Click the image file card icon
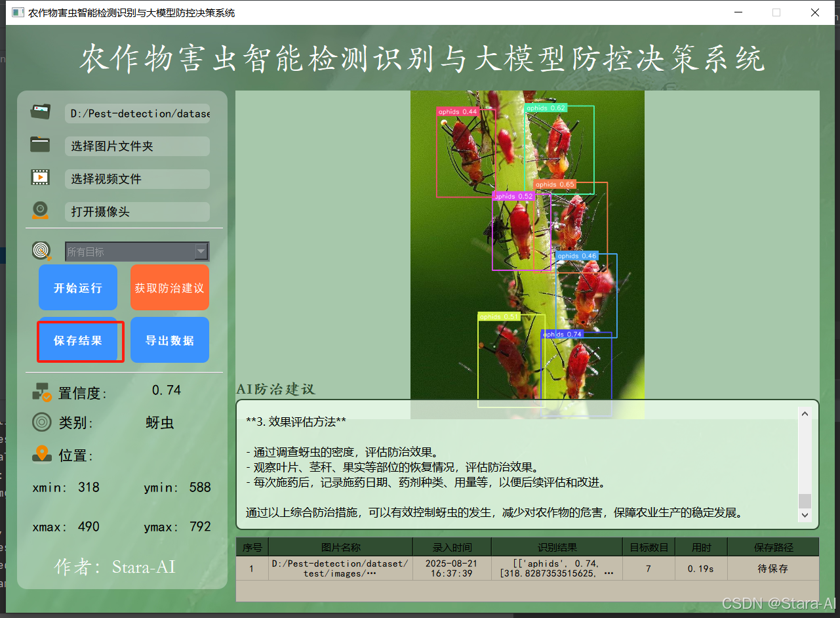Screen dimensions: 840x618 41,112
